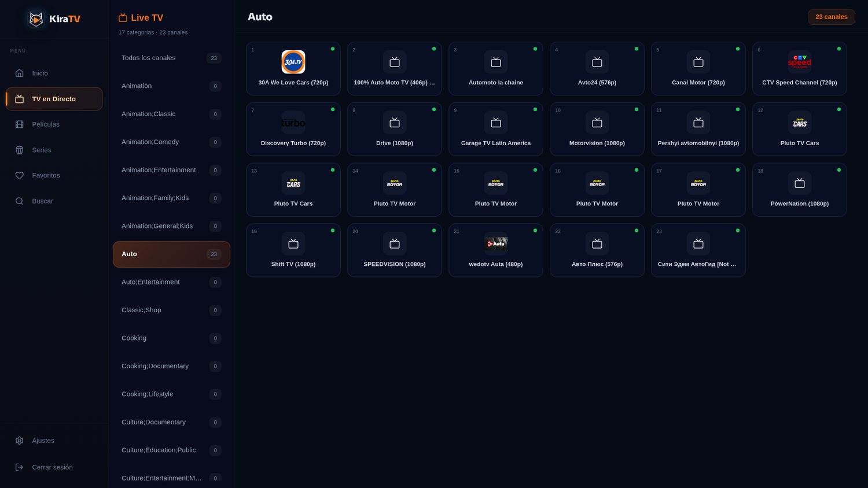Open the Cooking;Documentary category

171,367
